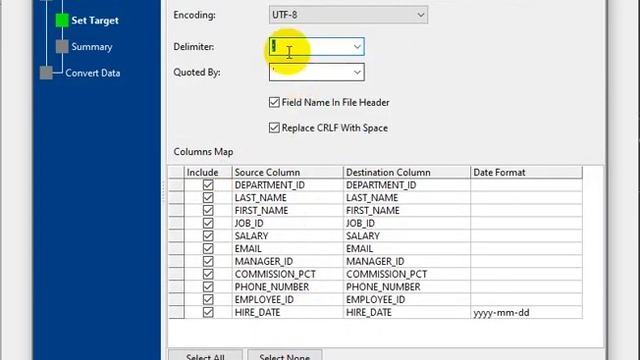Click the Source Column header

(x=288, y=172)
